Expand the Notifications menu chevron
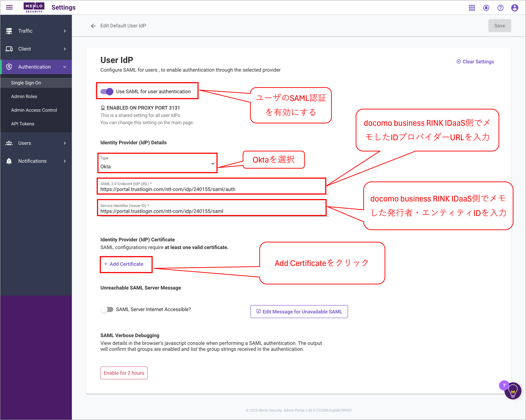 (x=65, y=161)
